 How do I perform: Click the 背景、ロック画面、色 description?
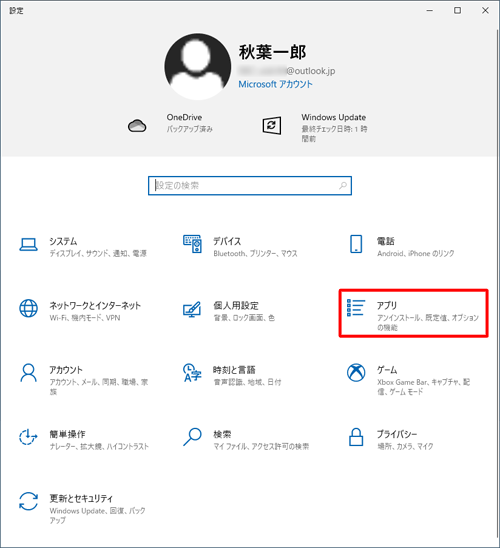point(244,318)
